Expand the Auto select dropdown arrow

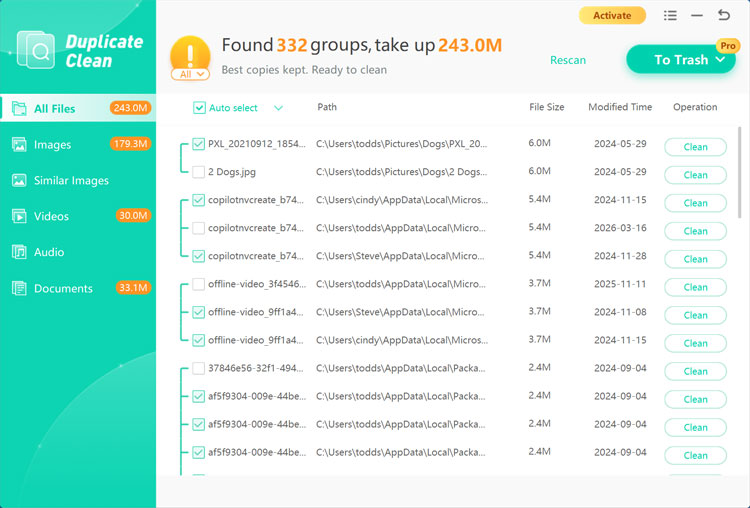[278, 108]
